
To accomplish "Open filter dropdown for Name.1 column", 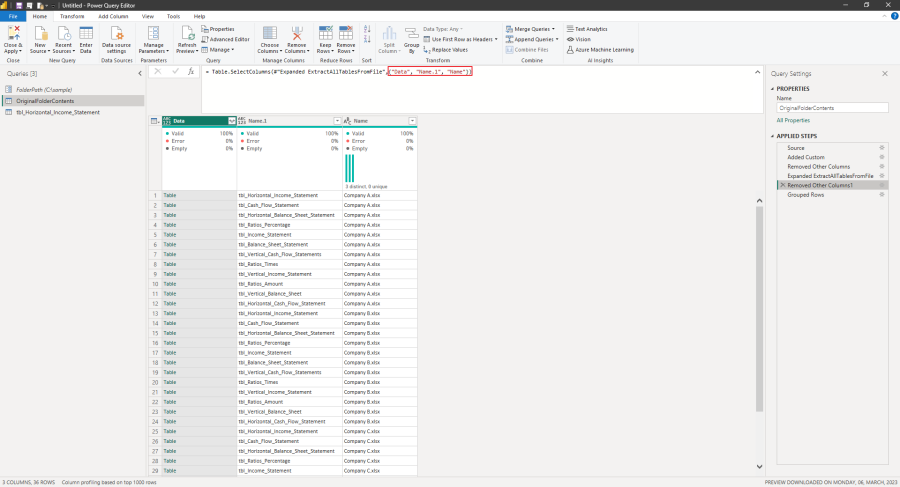I will pyautogui.click(x=338, y=121).
